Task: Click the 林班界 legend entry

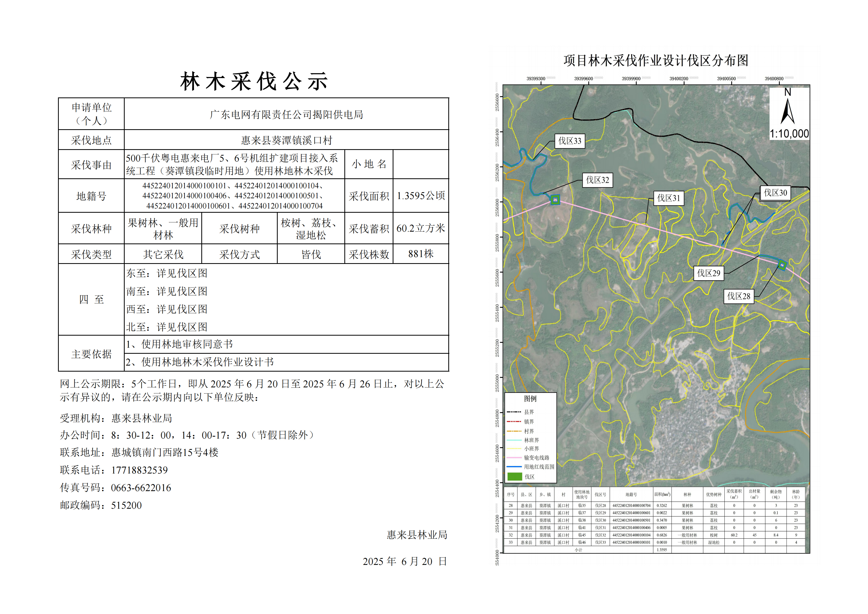Action: click(523, 440)
